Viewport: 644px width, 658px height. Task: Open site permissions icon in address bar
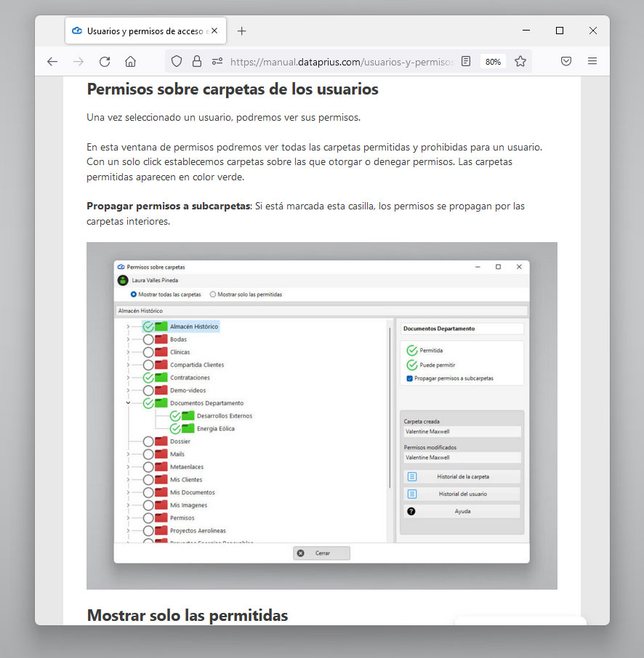pos(217,62)
